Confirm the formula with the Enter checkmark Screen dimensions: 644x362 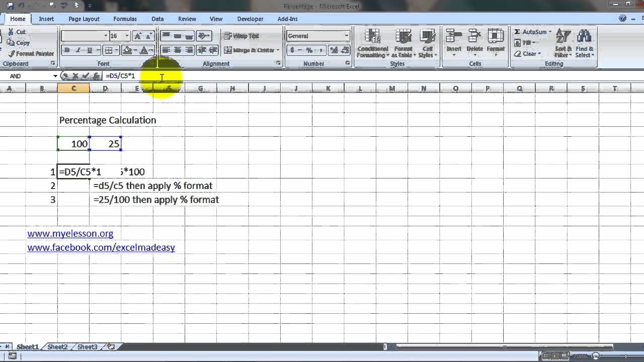[86, 76]
